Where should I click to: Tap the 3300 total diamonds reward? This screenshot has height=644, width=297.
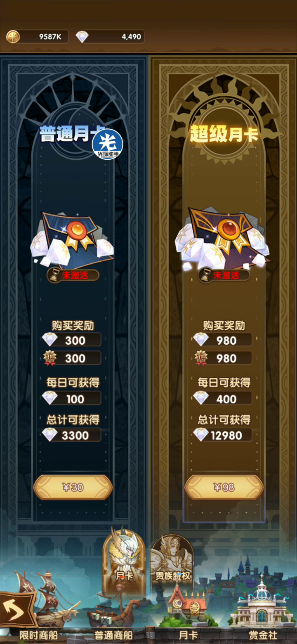pos(72,435)
